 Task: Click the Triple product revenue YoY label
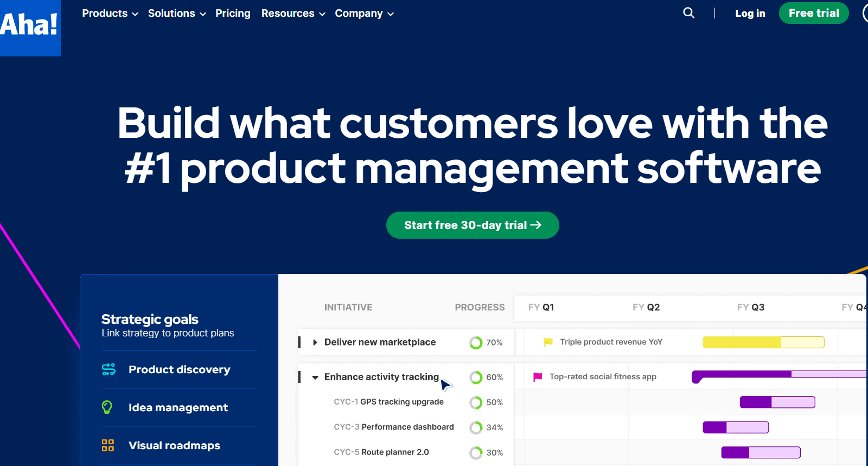(611, 342)
